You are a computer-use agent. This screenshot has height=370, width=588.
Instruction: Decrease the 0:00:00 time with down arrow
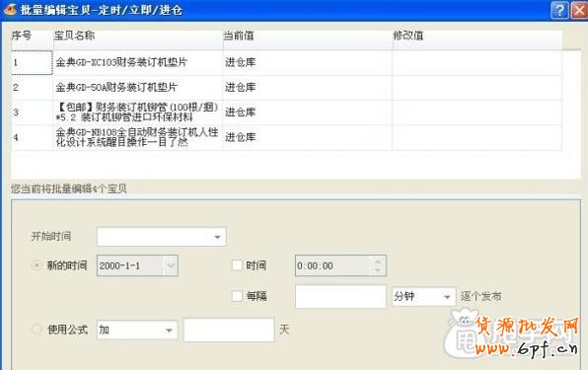(x=378, y=270)
